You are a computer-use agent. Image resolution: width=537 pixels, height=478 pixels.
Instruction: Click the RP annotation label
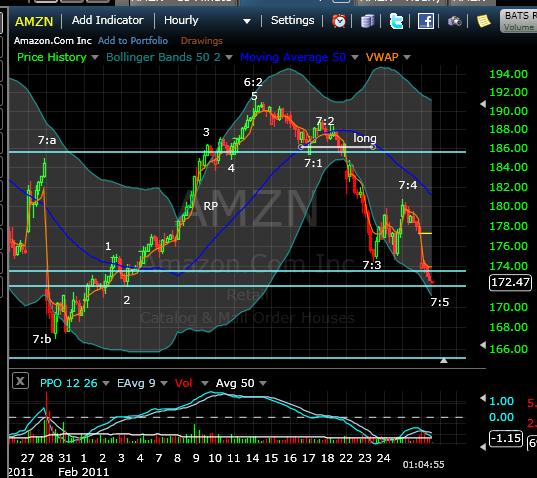pos(211,206)
